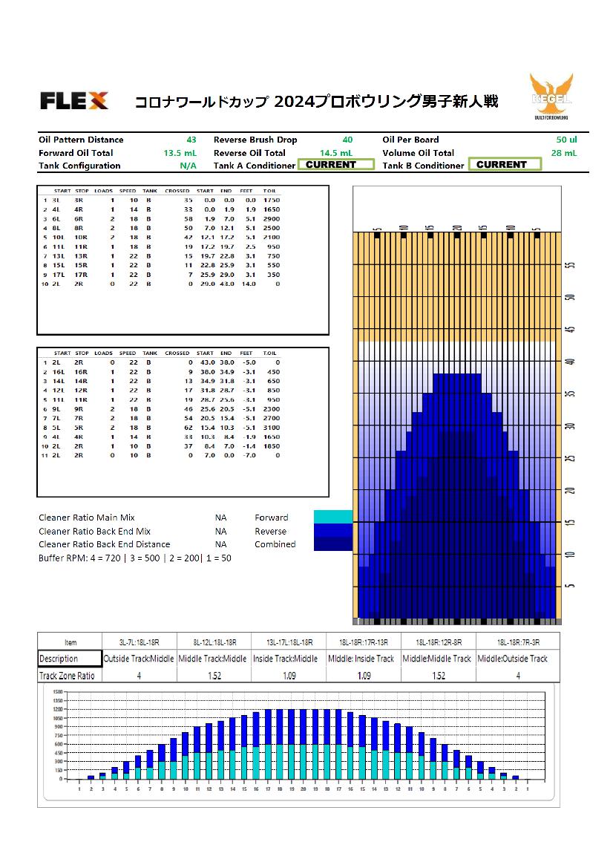Select the 14.5 mL reverse oil value

(336, 153)
